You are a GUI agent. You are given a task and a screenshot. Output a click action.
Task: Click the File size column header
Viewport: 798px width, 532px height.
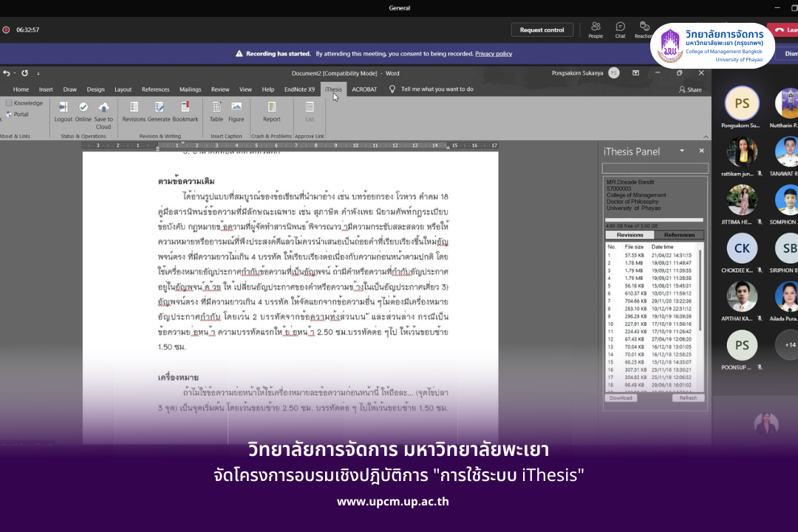pos(634,247)
